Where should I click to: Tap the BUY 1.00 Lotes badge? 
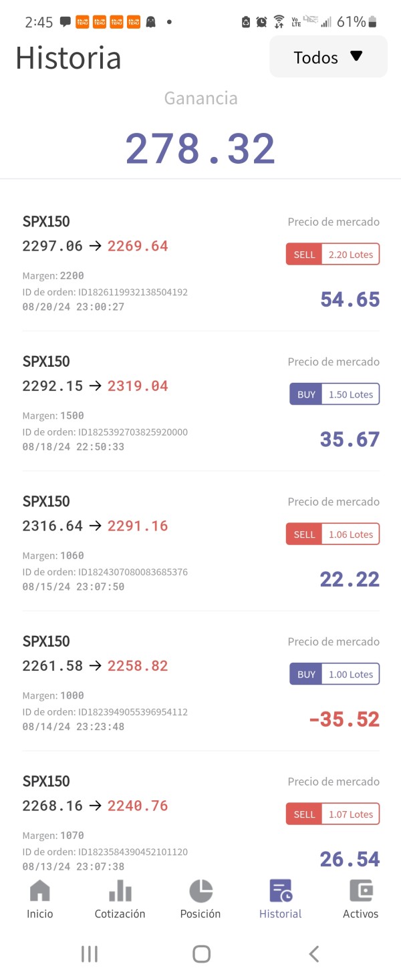pos(334,674)
